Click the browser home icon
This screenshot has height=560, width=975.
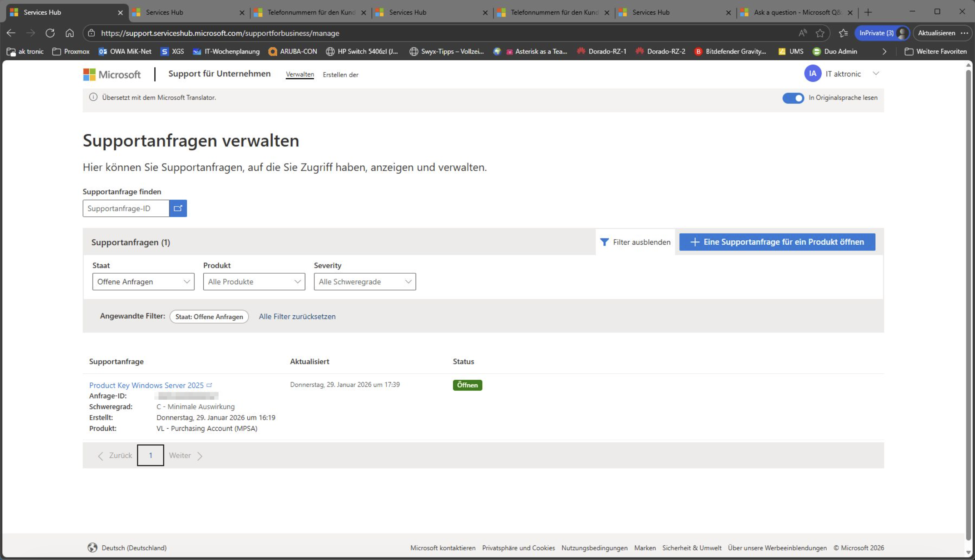70,33
